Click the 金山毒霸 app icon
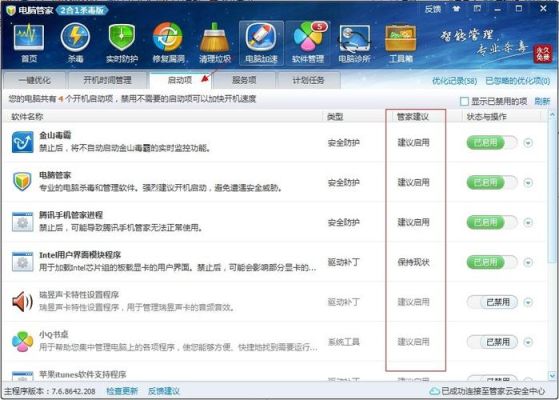This screenshot has height=400, width=559. pyautogui.click(x=22, y=142)
